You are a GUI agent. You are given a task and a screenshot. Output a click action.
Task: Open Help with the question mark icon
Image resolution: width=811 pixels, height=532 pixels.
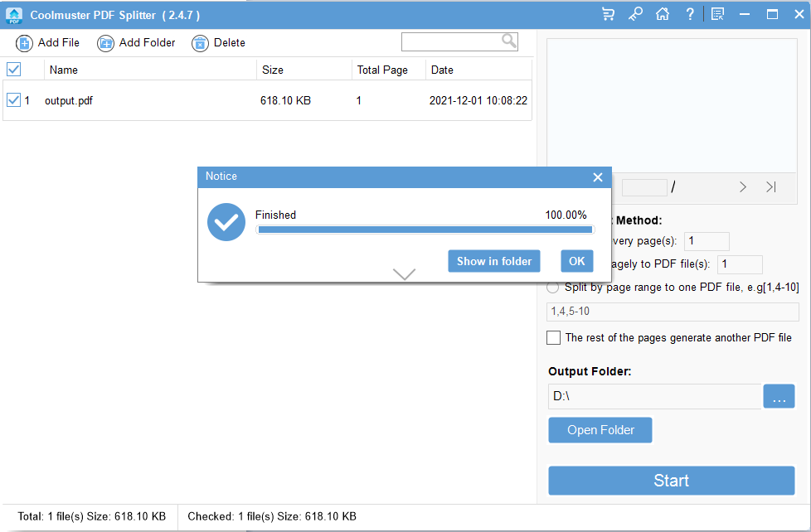[690, 14]
